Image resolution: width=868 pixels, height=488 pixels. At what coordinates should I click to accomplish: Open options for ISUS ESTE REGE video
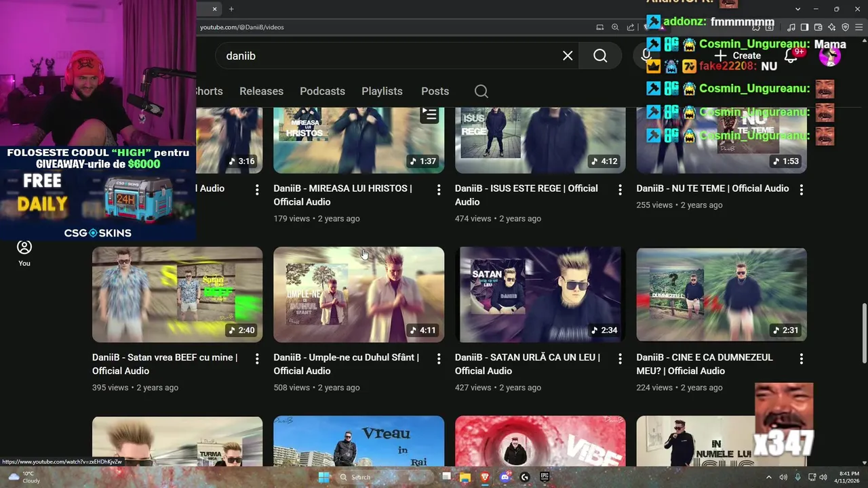620,190
